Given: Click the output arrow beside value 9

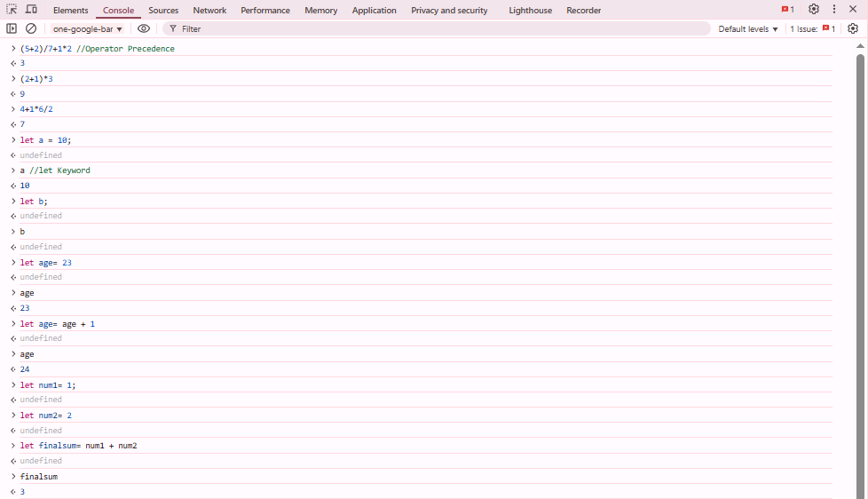Looking at the screenshot, I should (x=13, y=94).
